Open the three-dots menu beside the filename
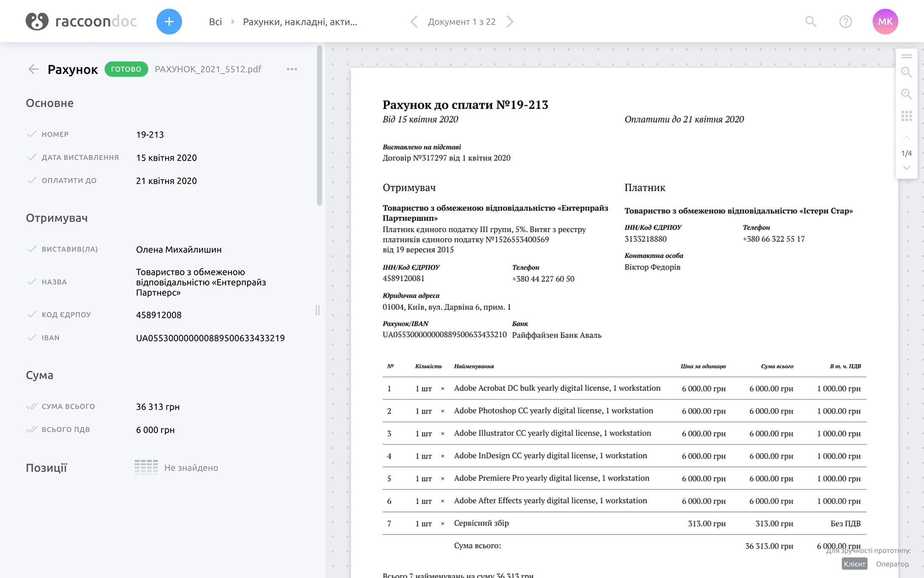Screen dimensions: 924x578 292,69
